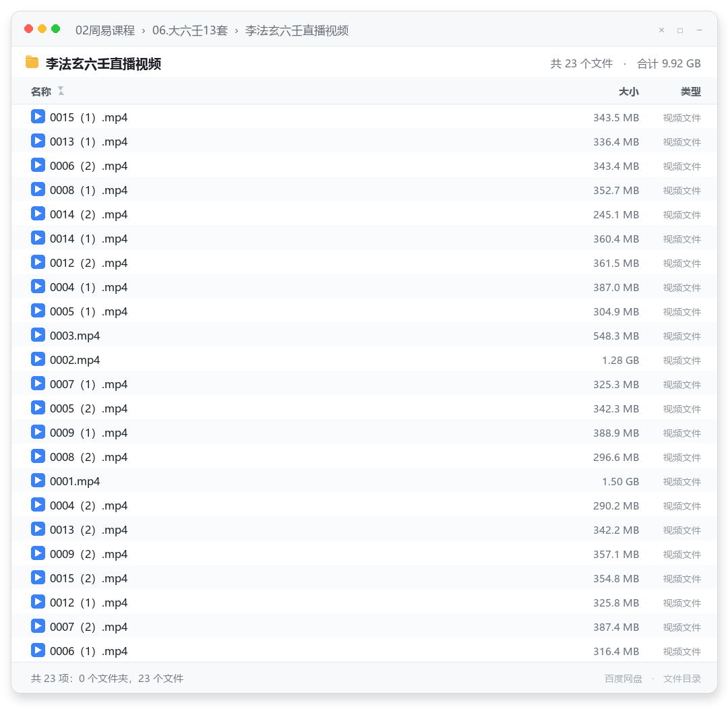This screenshot has height=709, width=728.
Task: Click video icon of 0001.mp4
Action: [38, 480]
